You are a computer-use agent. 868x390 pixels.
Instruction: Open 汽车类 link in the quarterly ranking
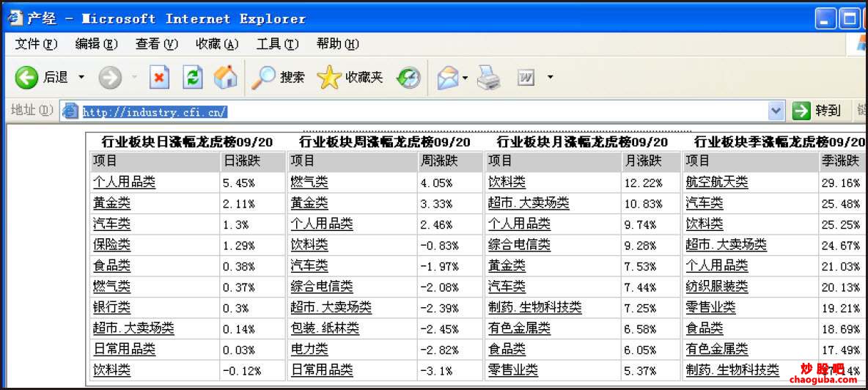pyautogui.click(x=704, y=203)
